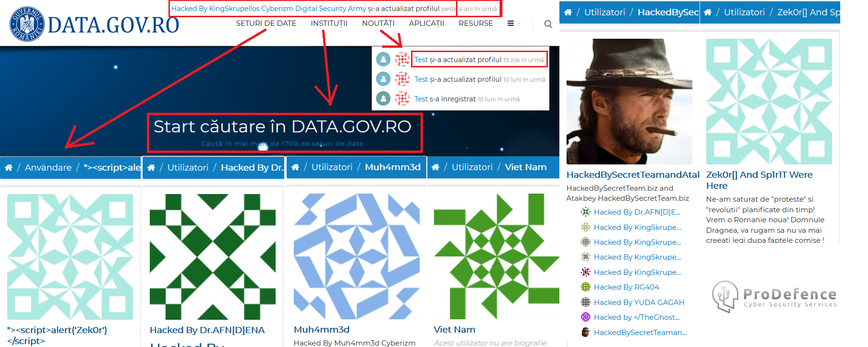Click small cowboy icon beside HackedBySecretTeaman...
This screenshot has height=347, width=868.
585,332
